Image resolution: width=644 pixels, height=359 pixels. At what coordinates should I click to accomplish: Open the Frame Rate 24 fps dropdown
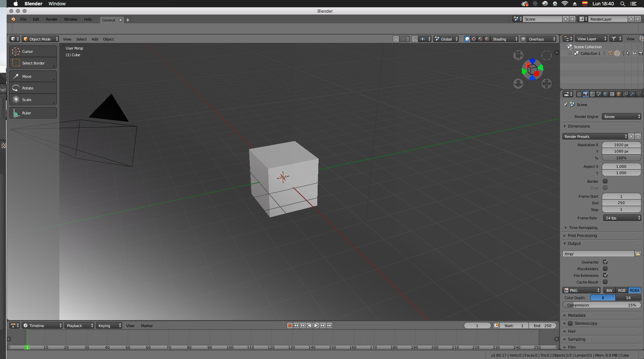coord(622,218)
